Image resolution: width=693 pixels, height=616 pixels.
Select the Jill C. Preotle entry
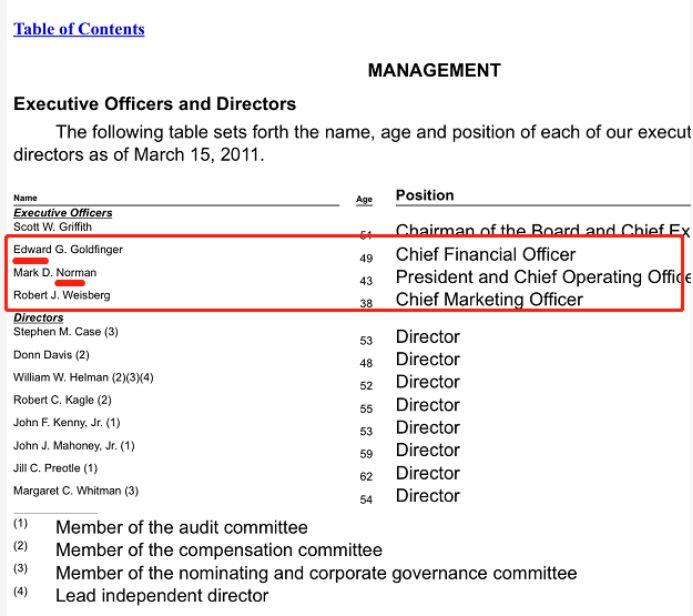pyautogui.click(x=55, y=468)
